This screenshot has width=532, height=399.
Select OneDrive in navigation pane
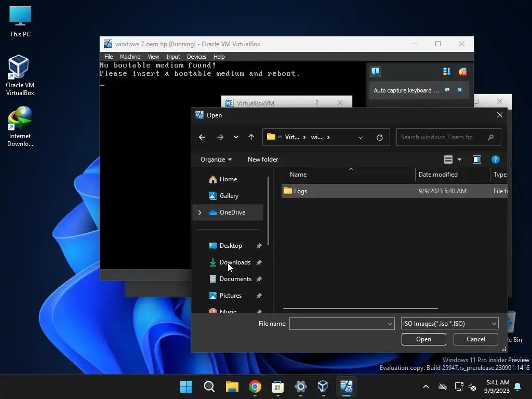coord(228,212)
